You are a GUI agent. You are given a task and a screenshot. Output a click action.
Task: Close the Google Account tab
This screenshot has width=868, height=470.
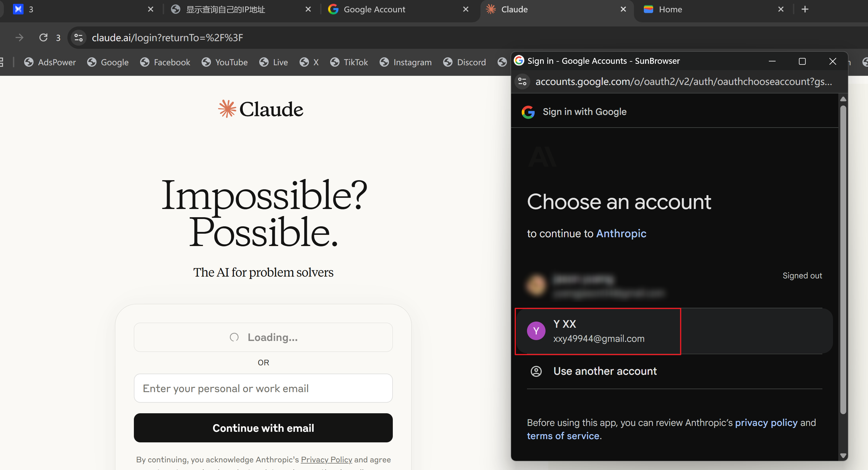click(466, 9)
